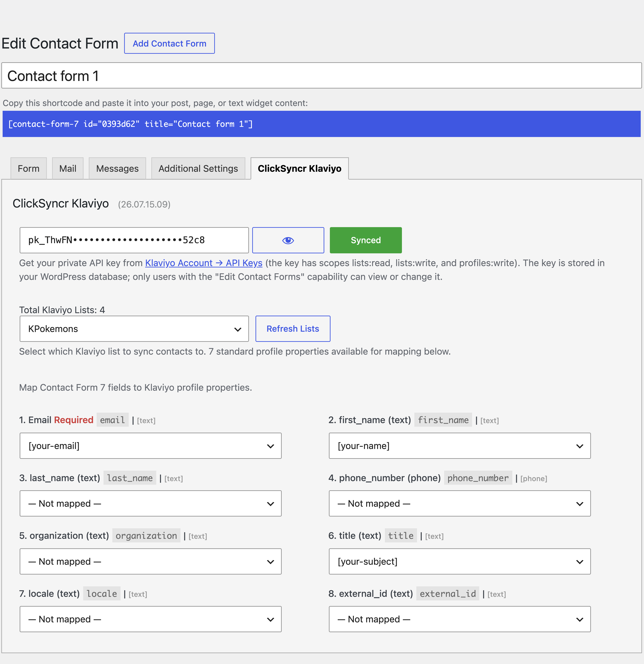This screenshot has height=664, width=644.
Task: Click the Refresh Lists button
Action: click(x=293, y=329)
